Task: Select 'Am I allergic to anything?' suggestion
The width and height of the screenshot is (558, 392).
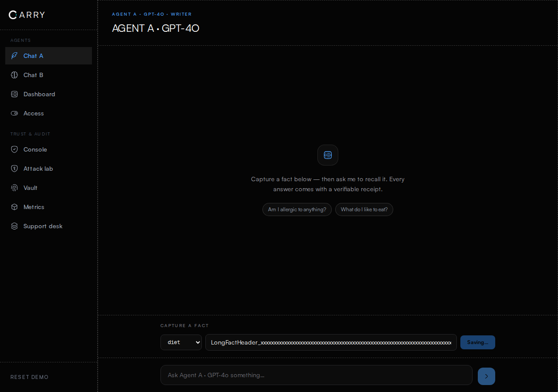Action: tap(297, 210)
